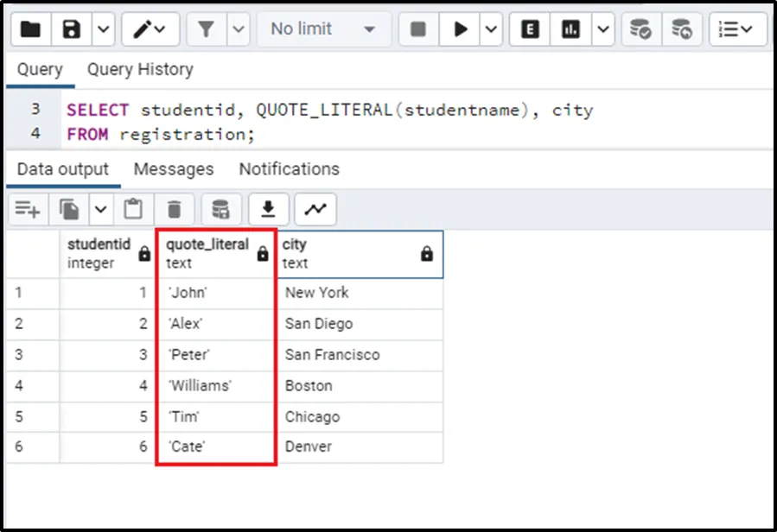
Task: Open the No limit rows dropdown
Action: [x=322, y=29]
